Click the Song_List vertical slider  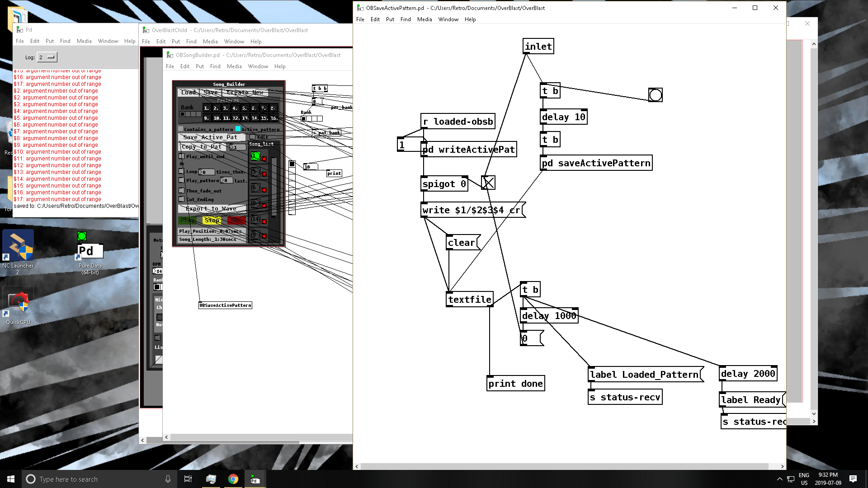pyautogui.click(x=274, y=187)
